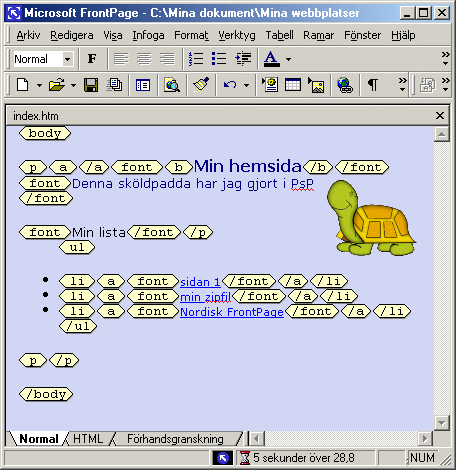Click the Undo arrow icon
This screenshot has width=456, height=470.
230,85
